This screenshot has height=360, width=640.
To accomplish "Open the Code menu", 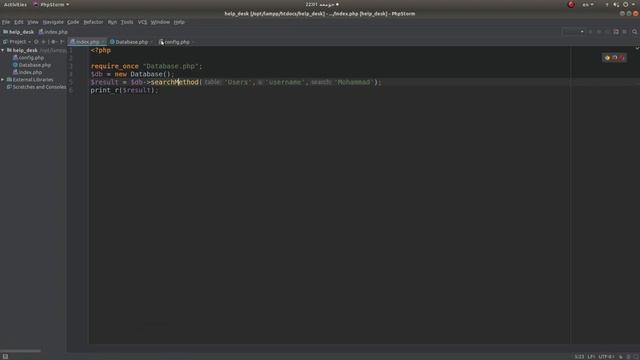I will pyautogui.click(x=73, y=22).
